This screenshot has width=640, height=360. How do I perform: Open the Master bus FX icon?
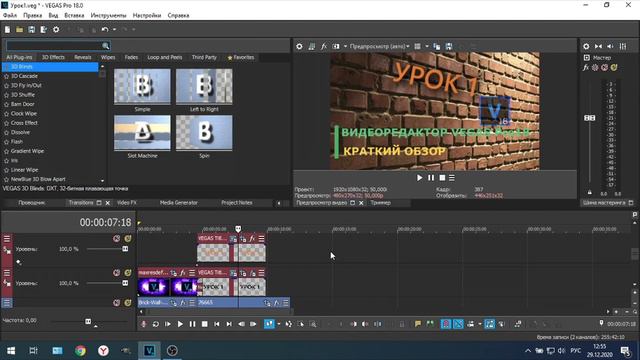(x=586, y=68)
